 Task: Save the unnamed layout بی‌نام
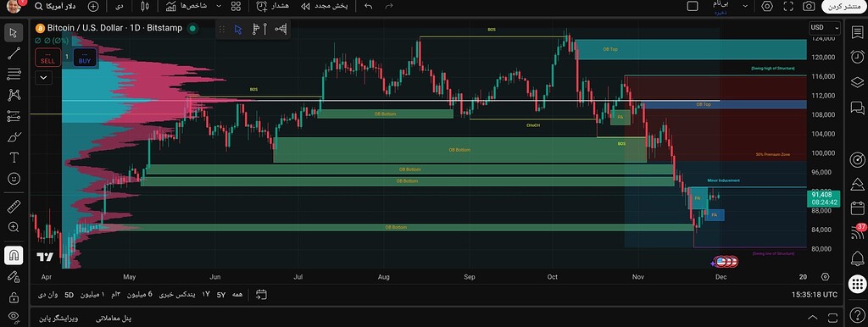[721, 6]
